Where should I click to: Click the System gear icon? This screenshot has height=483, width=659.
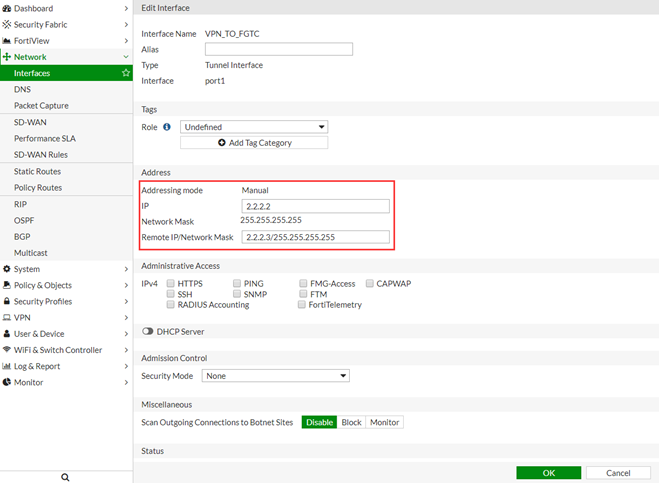click(x=7, y=269)
